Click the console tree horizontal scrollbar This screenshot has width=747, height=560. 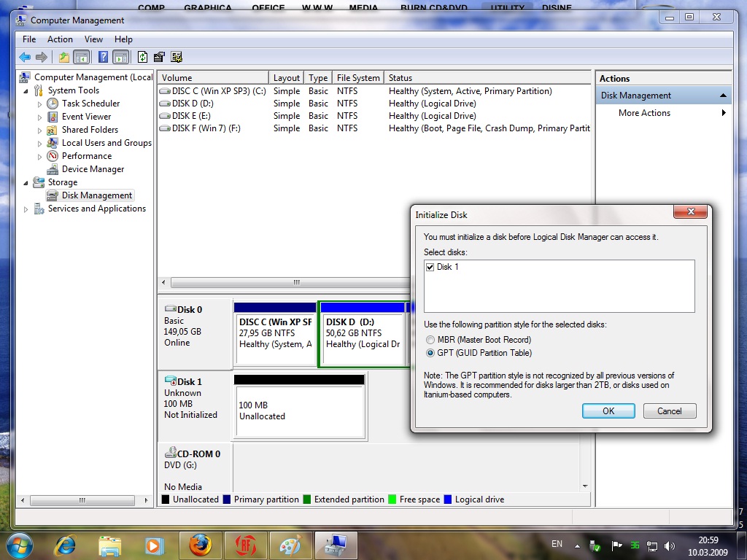[x=82, y=500]
